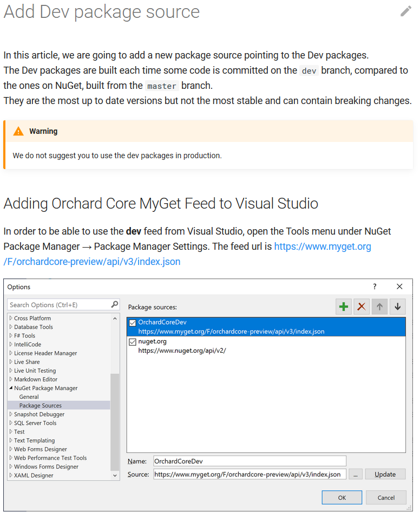Expand the Cross Platform node
The width and height of the screenshot is (420, 518).
tap(11, 318)
